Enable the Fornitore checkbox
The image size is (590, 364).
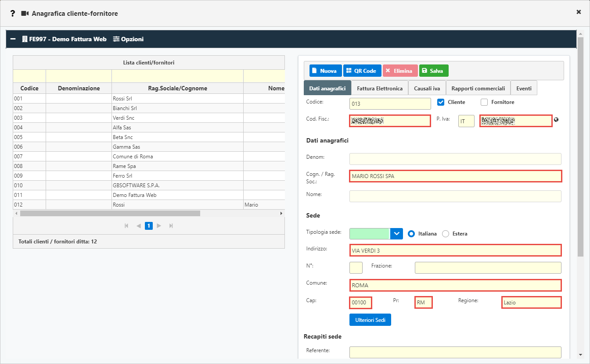484,102
